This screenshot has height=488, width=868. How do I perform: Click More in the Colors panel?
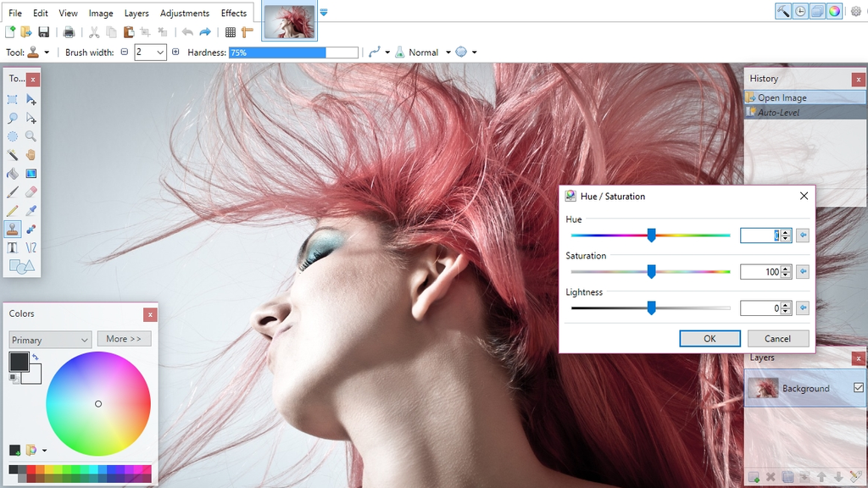click(x=124, y=338)
